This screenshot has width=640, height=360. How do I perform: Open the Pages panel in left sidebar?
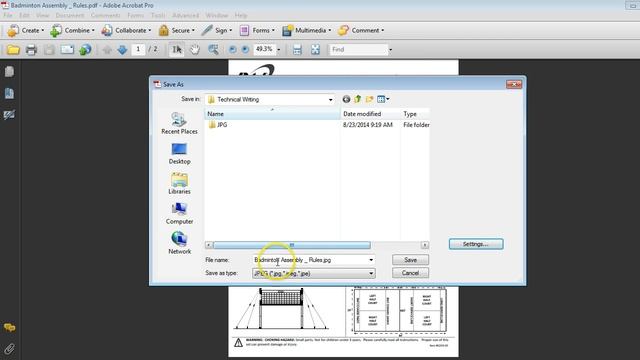point(9,72)
